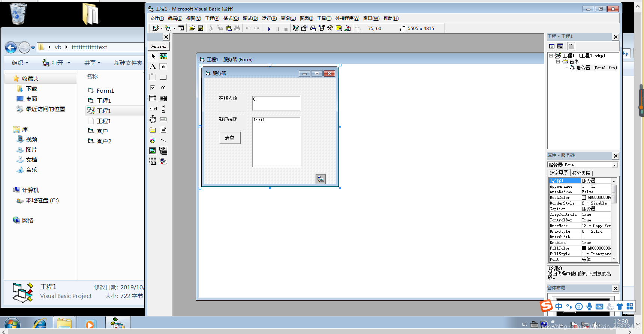Collapse the 工程1 (工程1.vbp) tree node
Viewport: 644px width, 334px height.
point(551,56)
